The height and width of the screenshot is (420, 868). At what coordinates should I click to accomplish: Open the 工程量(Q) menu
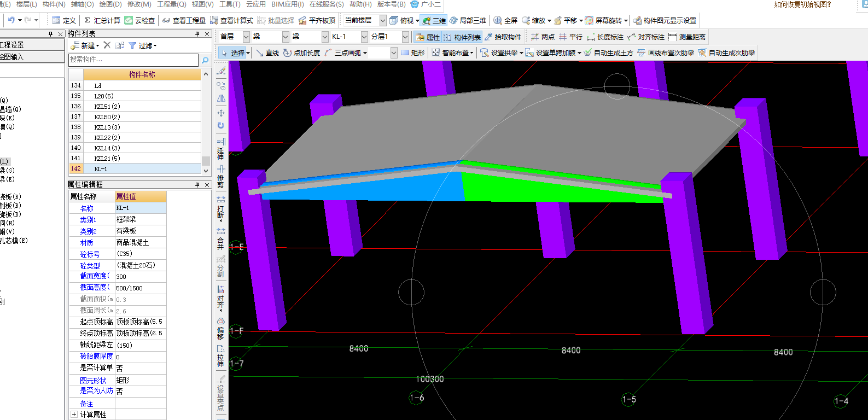(172, 4)
